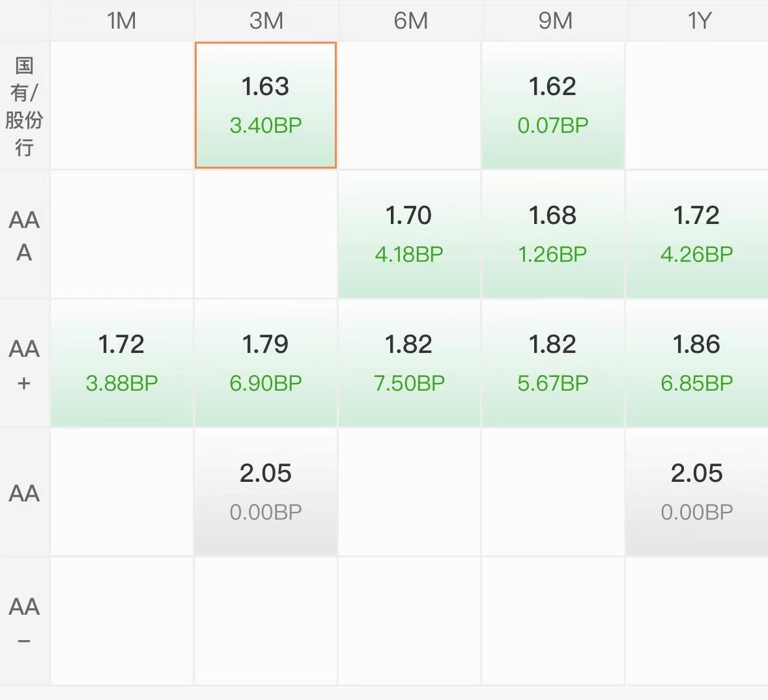The width and height of the screenshot is (768, 700).
Task: Click the AA+ 9M cell with 5.67BP
Action: [553, 363]
